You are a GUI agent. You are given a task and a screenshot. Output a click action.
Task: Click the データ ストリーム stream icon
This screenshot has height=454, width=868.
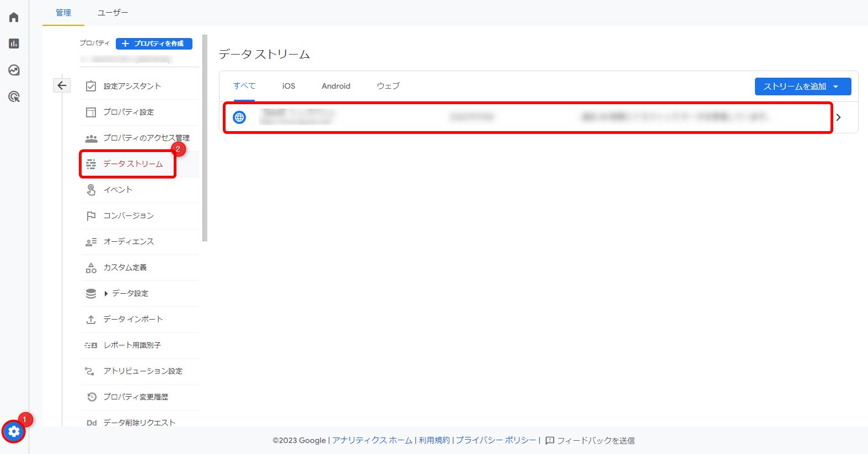91,164
